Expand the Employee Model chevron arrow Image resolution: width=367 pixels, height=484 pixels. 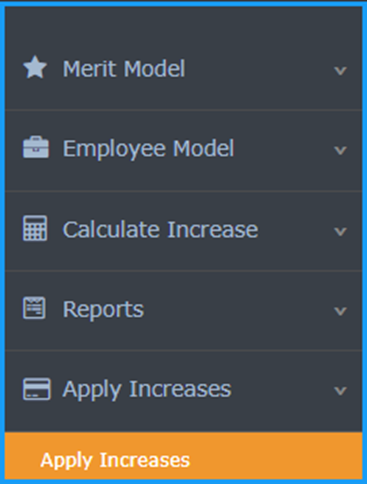340,150
